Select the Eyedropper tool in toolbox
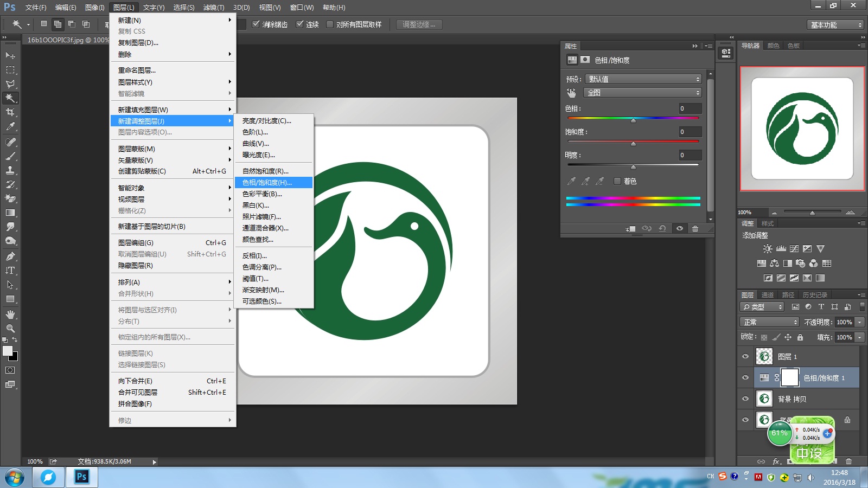Viewport: 868px width, 488px height. pyautogui.click(x=10, y=126)
